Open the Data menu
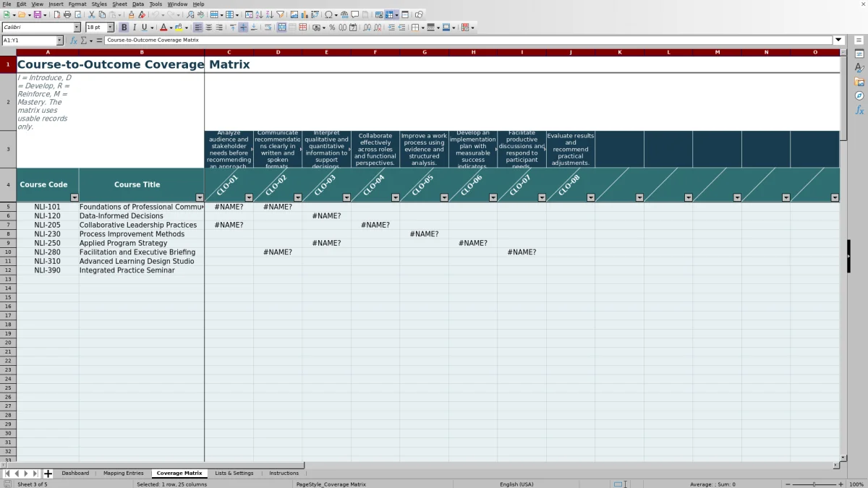 [x=138, y=4]
